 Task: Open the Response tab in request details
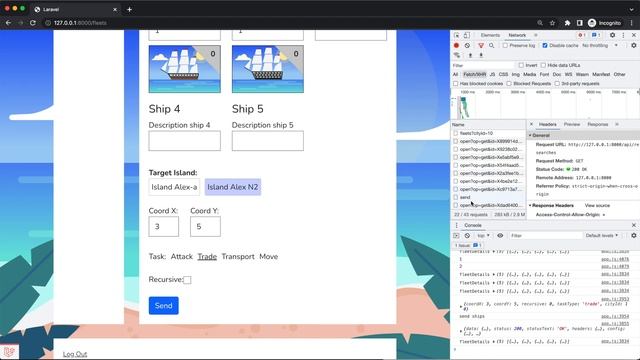pos(598,124)
